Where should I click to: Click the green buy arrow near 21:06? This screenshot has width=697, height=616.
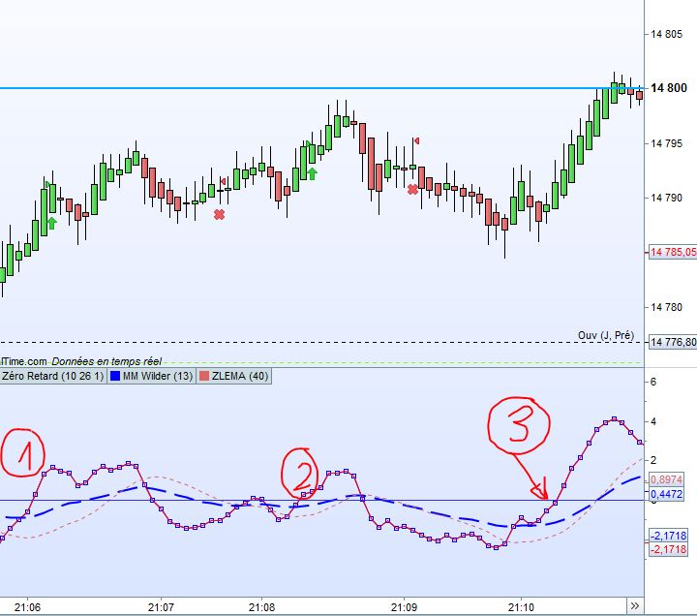point(52,223)
